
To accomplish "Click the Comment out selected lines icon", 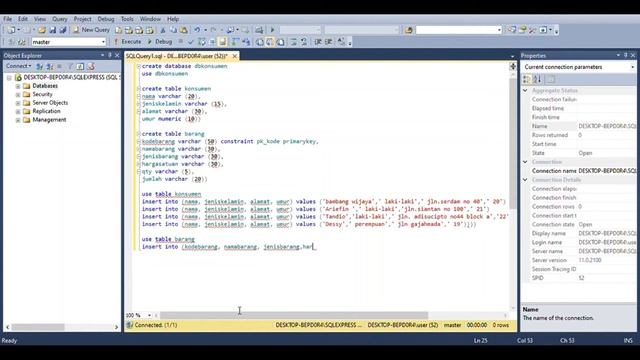I will [x=293, y=42].
